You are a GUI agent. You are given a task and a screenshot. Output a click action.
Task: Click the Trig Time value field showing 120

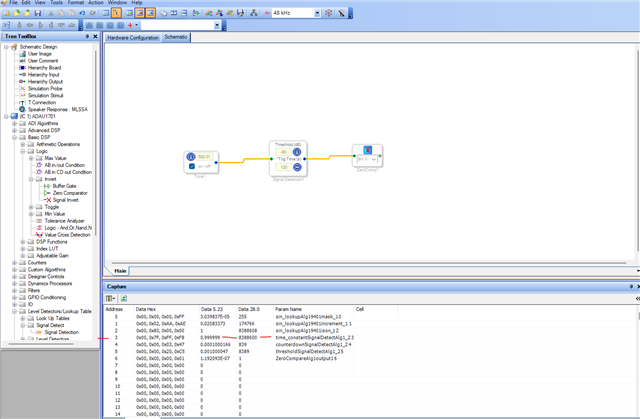284,167
